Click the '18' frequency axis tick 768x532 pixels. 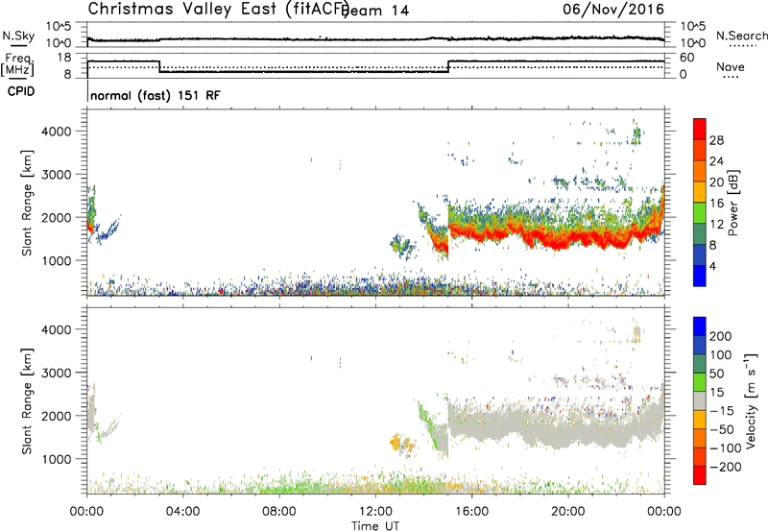[x=64, y=58]
